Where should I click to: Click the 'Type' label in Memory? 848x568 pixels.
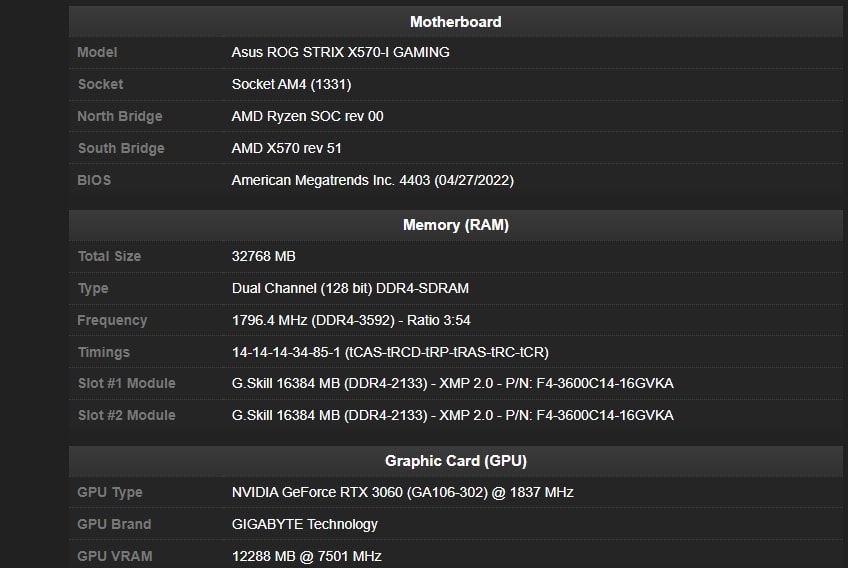click(x=92, y=288)
